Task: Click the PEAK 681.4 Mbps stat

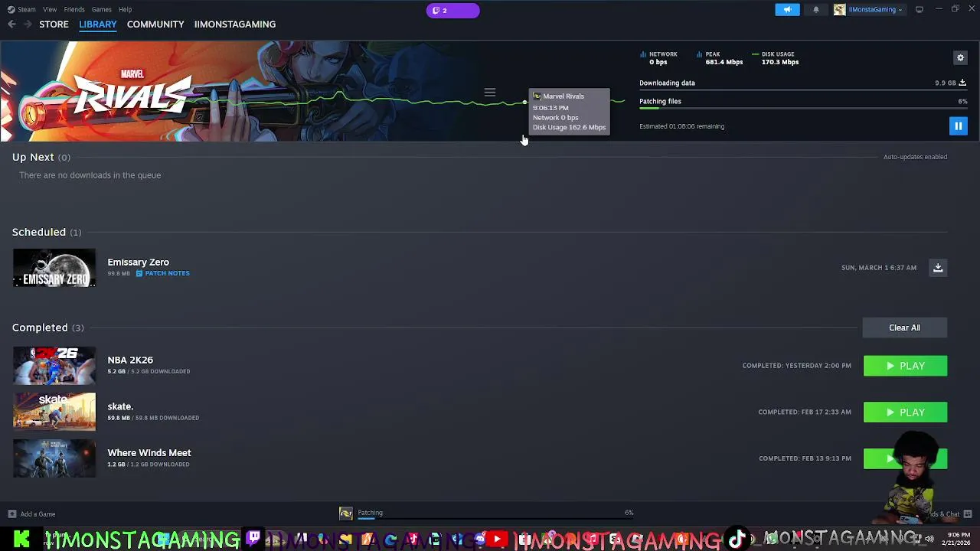Action: [x=720, y=58]
